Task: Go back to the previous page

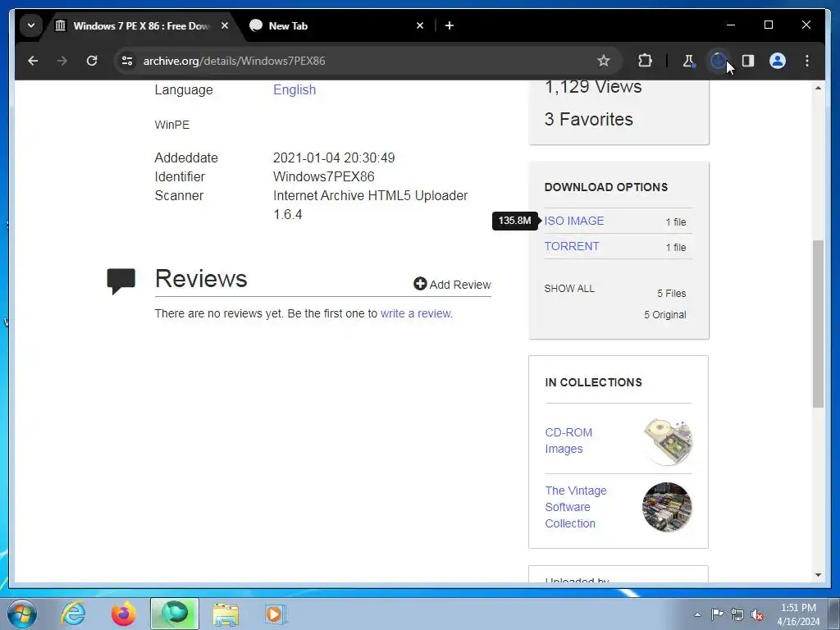Action: (33, 61)
